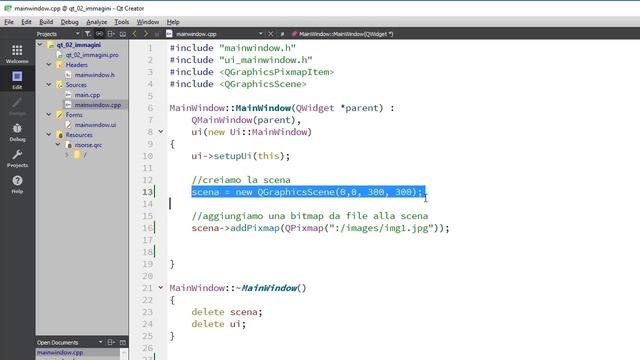Click the Qt Creator icon in title bar
This screenshot has width=640, height=360.
coord(7,8)
